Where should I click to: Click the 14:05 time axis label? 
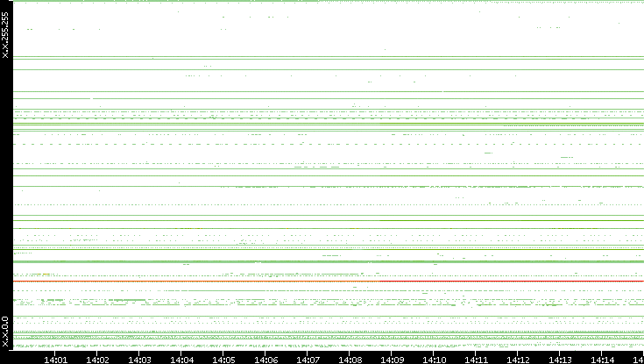point(223,360)
